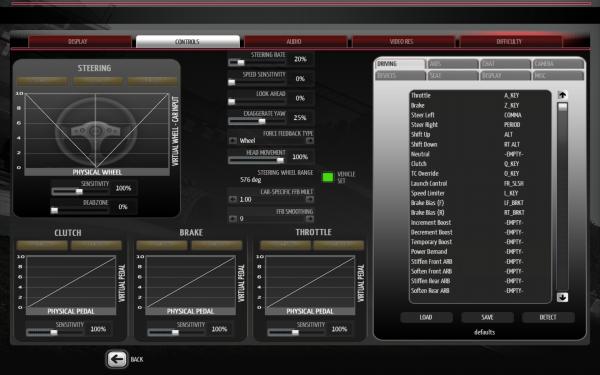Click the Load button
The width and height of the screenshot is (600, 375).
point(426,317)
